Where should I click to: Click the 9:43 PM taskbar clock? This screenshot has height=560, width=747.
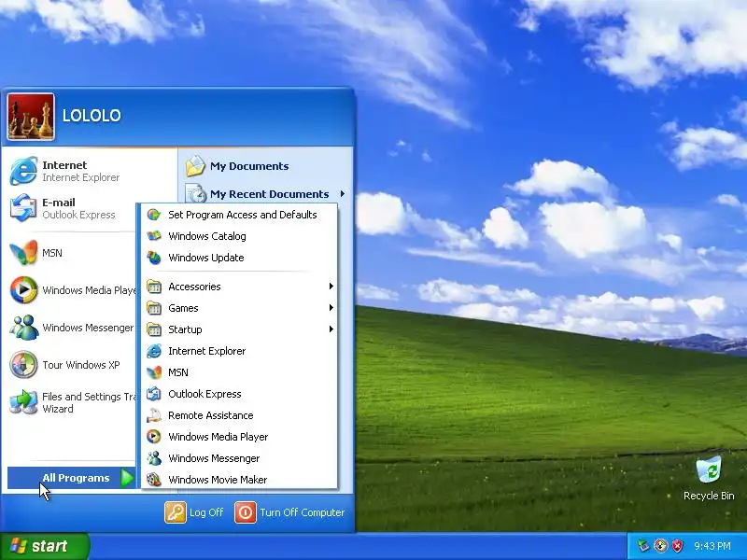click(712, 546)
